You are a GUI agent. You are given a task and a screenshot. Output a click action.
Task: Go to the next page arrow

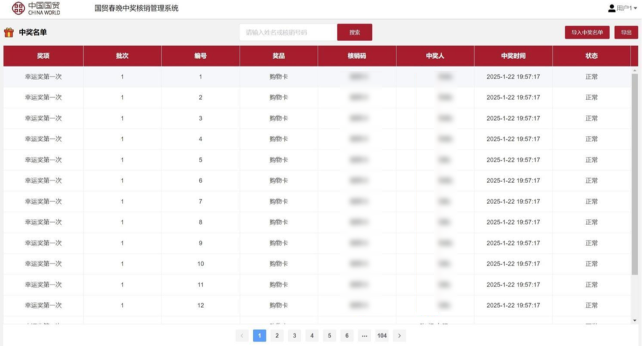[x=400, y=336]
